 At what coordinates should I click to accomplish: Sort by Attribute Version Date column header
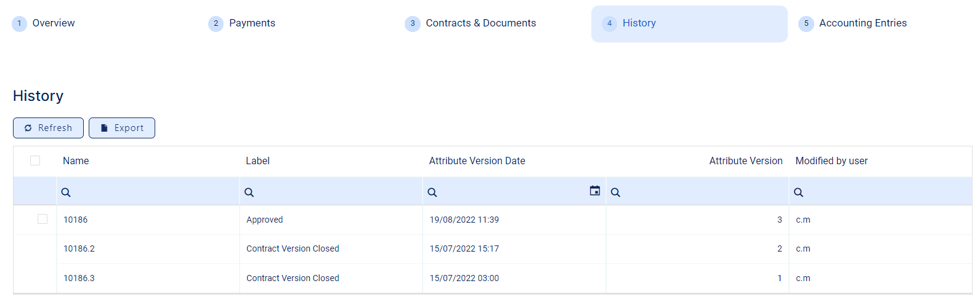[477, 161]
